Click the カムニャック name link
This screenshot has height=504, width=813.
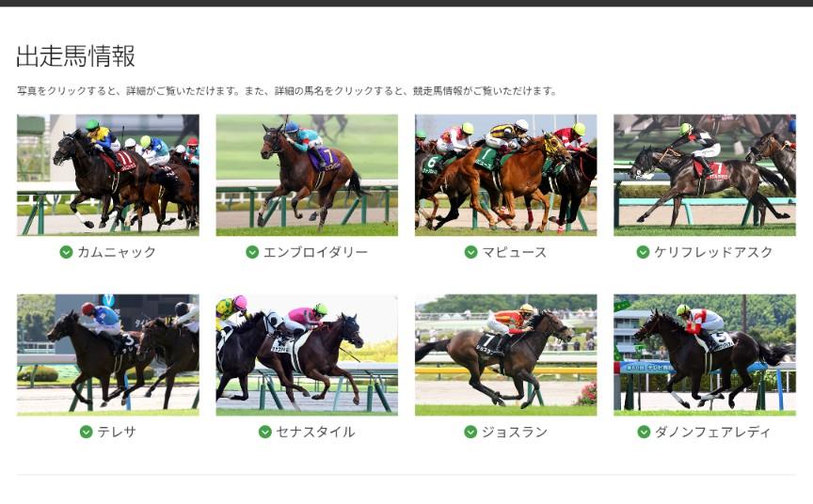(117, 252)
